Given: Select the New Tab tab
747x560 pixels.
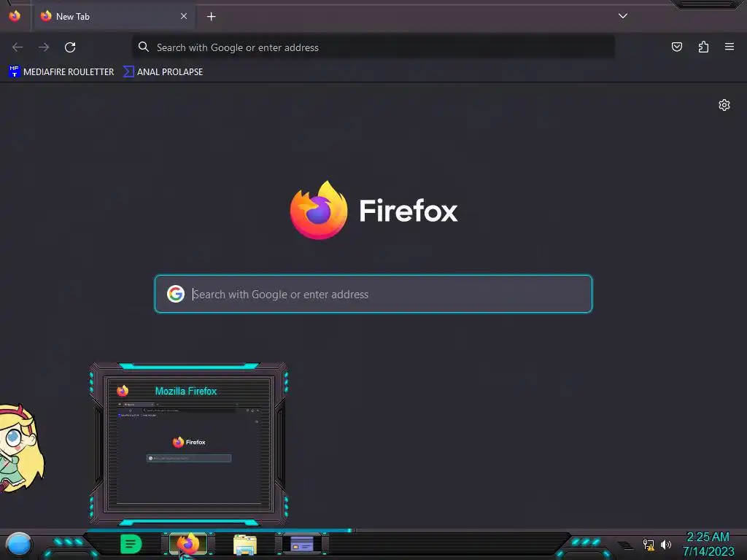Looking at the screenshot, I should pyautogui.click(x=113, y=16).
